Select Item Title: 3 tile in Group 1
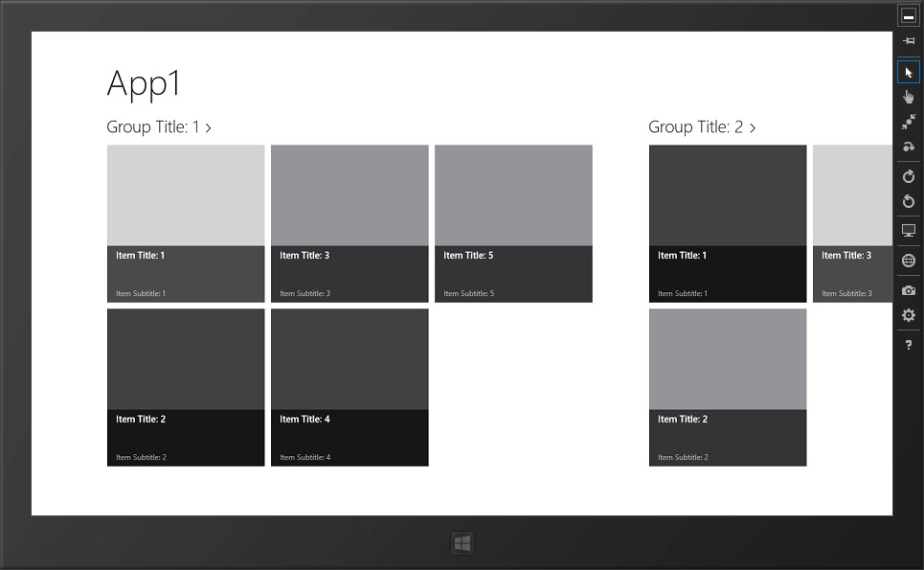This screenshot has width=924, height=570. click(349, 223)
